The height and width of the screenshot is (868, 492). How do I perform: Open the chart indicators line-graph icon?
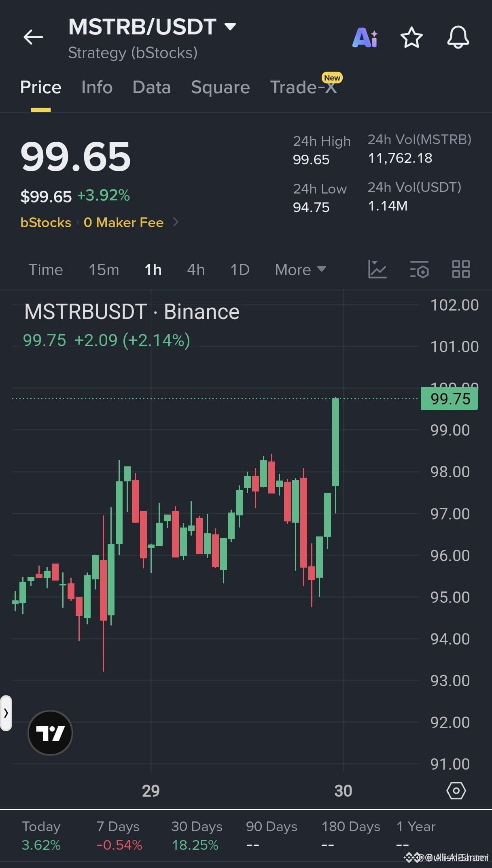click(377, 269)
